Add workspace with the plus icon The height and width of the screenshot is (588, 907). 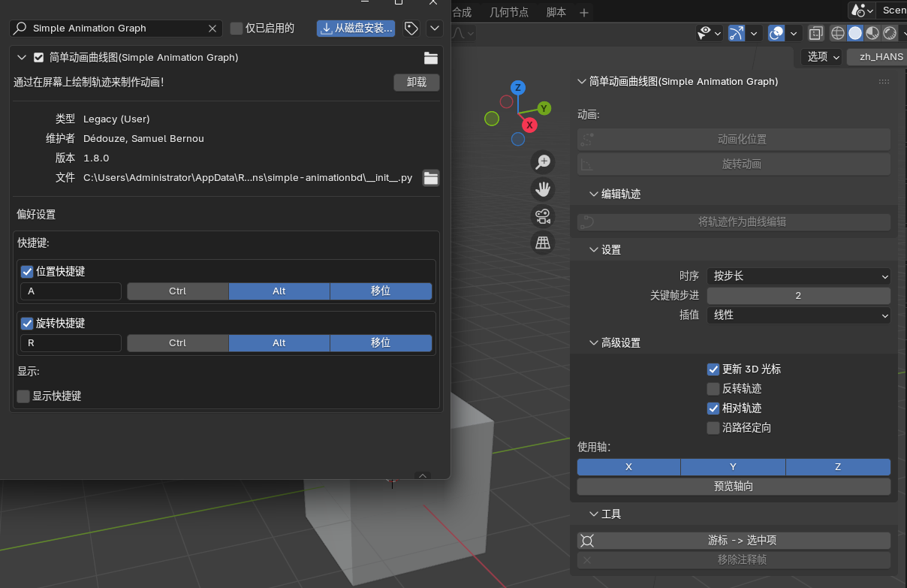[x=584, y=12]
